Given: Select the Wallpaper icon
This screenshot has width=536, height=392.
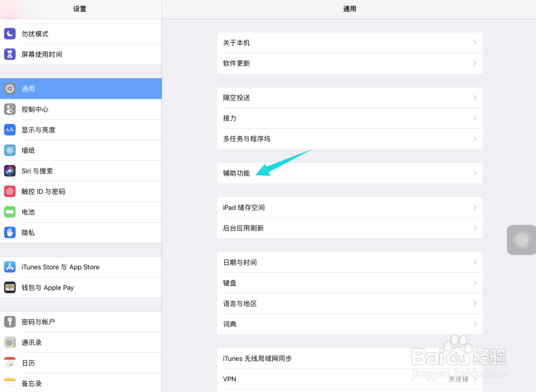Looking at the screenshot, I should pos(10,150).
